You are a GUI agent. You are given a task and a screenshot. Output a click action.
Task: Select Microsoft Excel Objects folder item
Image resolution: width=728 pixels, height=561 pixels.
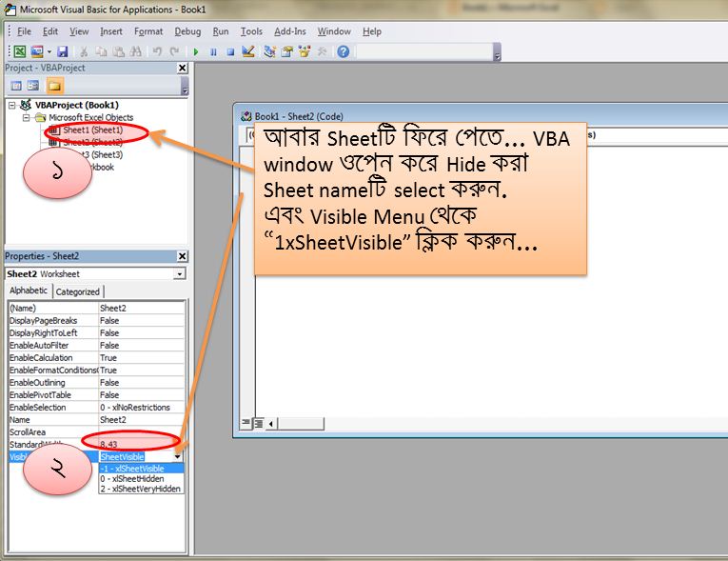click(x=91, y=117)
